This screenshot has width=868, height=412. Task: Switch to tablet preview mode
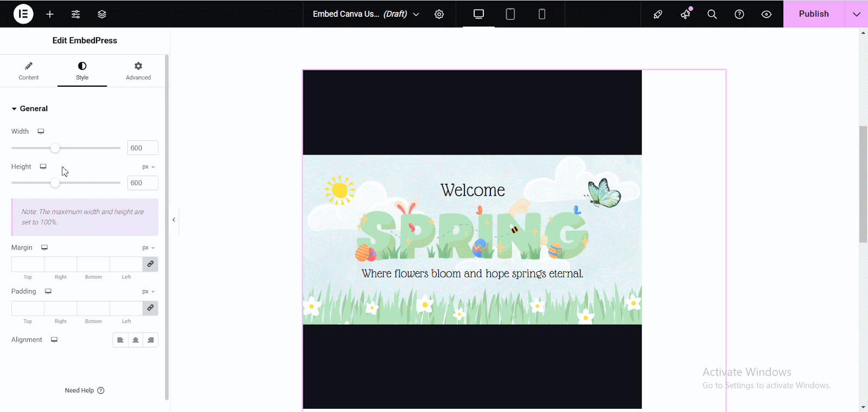(x=510, y=14)
